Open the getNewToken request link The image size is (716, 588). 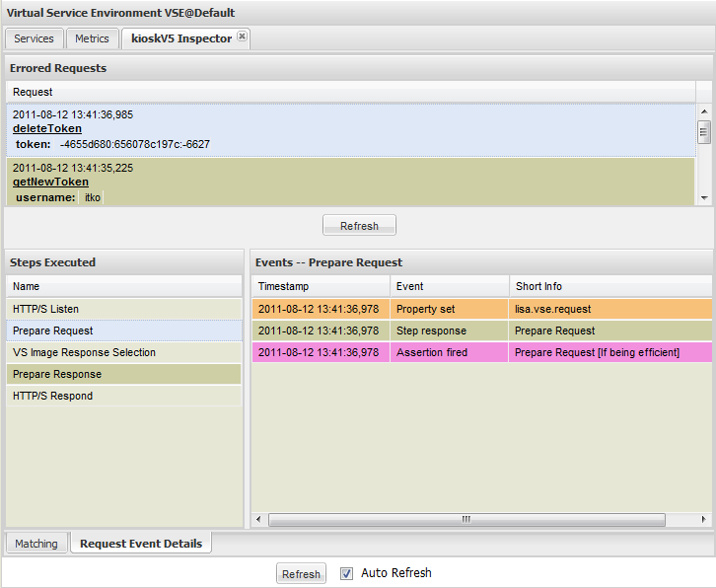[x=50, y=183]
